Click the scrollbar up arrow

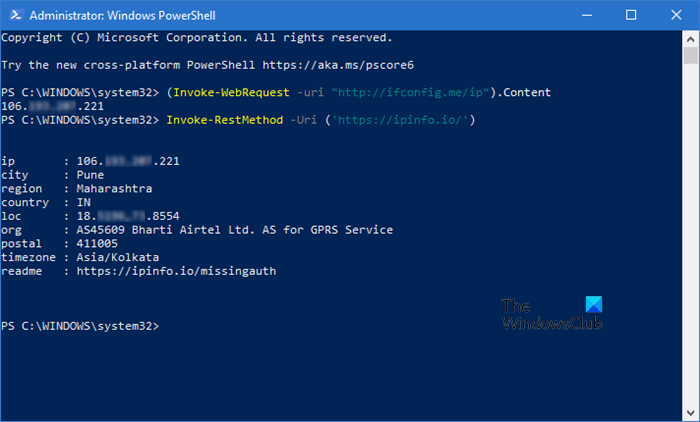[x=689, y=38]
